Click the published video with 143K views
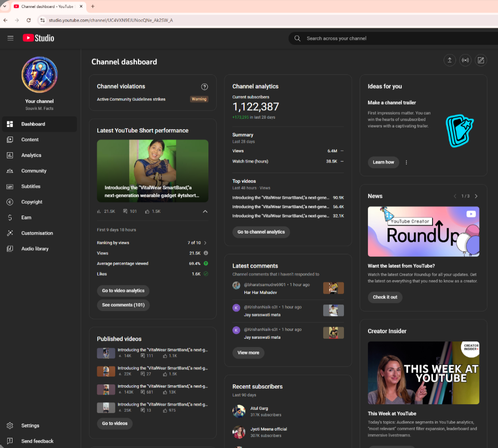498x448 pixels. pyautogui.click(x=153, y=389)
